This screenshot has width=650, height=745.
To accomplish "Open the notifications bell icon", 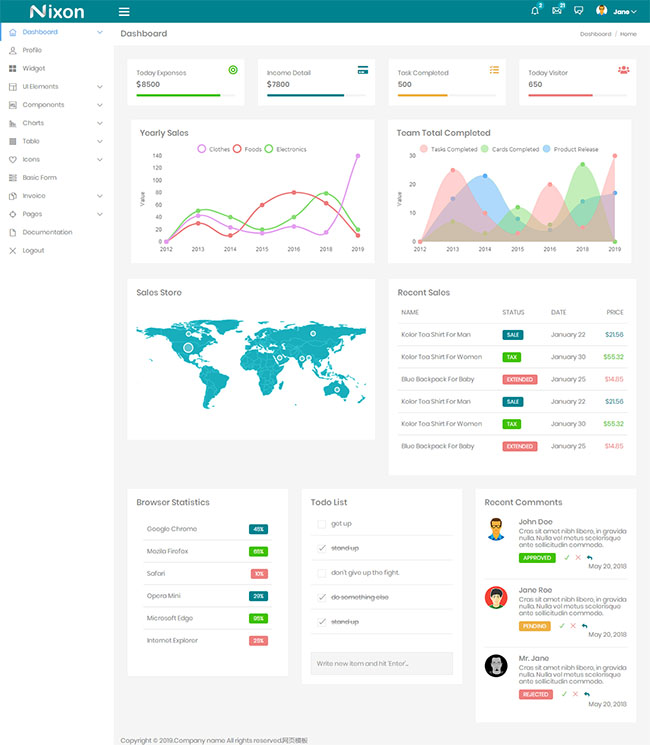I will click(535, 11).
